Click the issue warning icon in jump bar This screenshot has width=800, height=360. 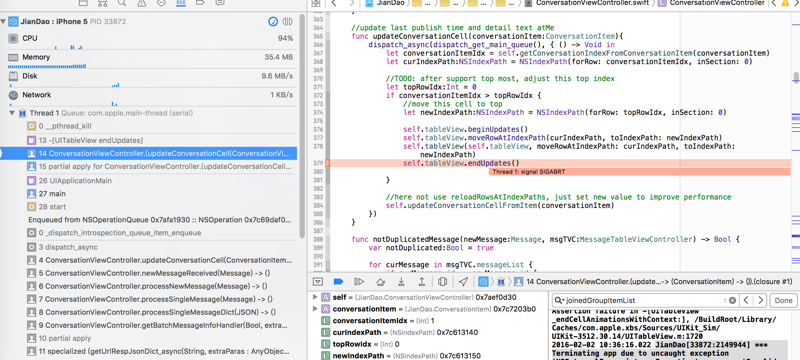pyautogui.click(x=785, y=3)
